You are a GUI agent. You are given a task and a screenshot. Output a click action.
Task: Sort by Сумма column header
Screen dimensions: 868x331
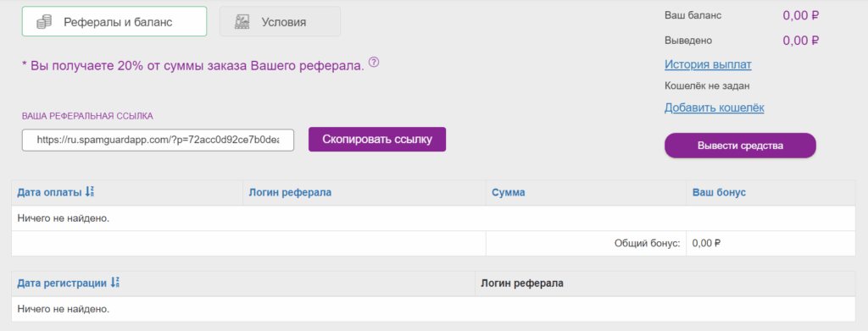(x=509, y=192)
